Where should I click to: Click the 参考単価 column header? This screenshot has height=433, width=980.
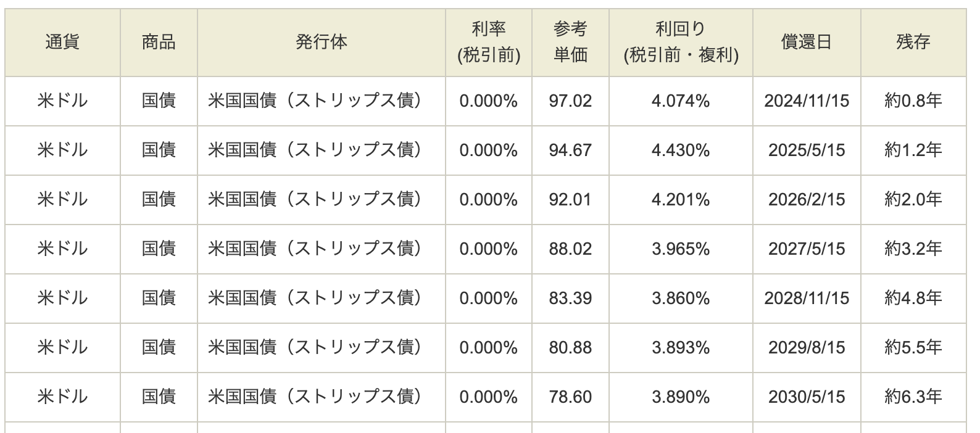(570, 43)
